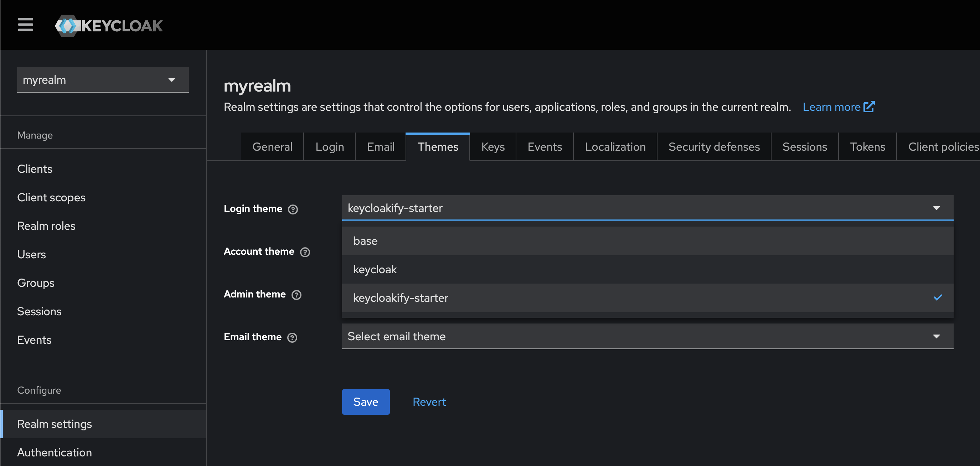Select the checked keycloakify-starter option
The image size is (980, 466).
[647, 298]
